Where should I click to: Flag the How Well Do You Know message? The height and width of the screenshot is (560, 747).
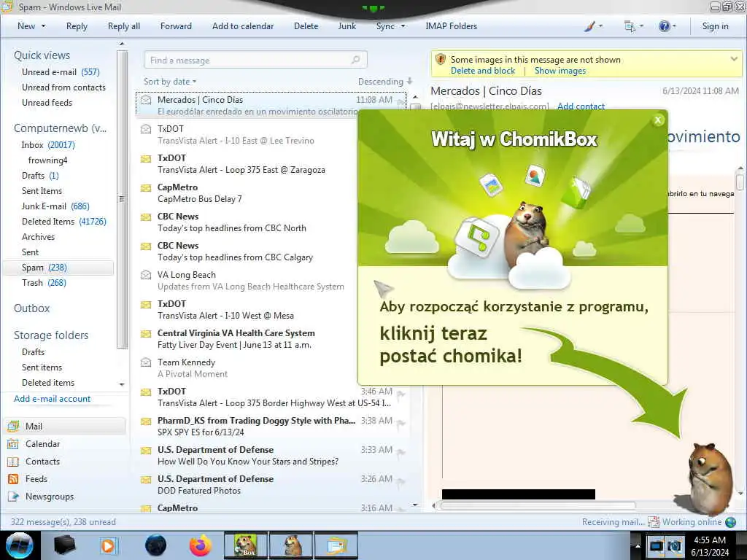click(401, 452)
